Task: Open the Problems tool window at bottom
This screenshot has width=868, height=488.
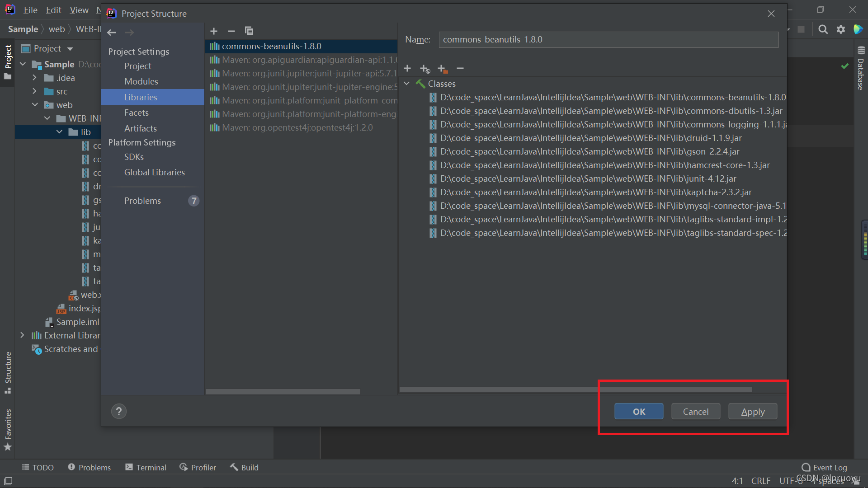Action: tap(89, 467)
